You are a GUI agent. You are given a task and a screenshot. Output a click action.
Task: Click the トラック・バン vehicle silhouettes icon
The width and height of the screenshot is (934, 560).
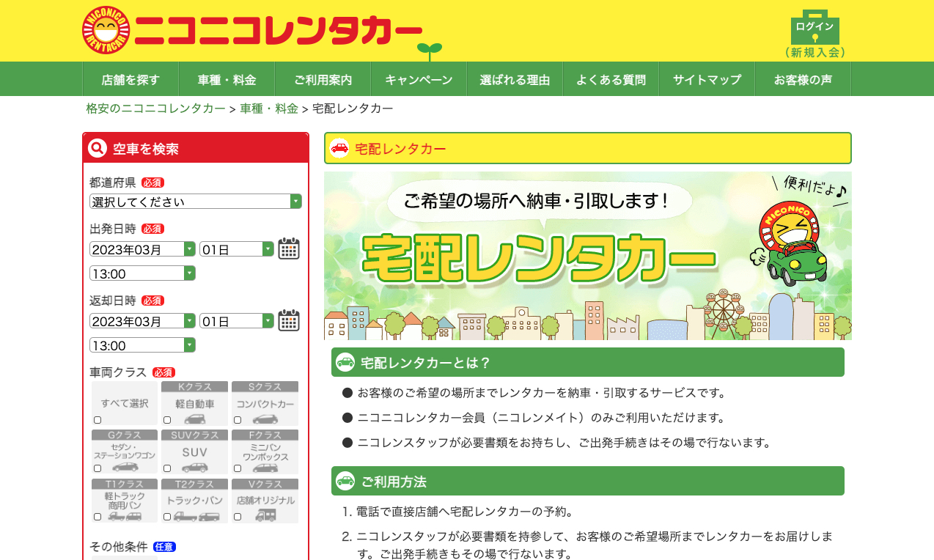(196, 516)
